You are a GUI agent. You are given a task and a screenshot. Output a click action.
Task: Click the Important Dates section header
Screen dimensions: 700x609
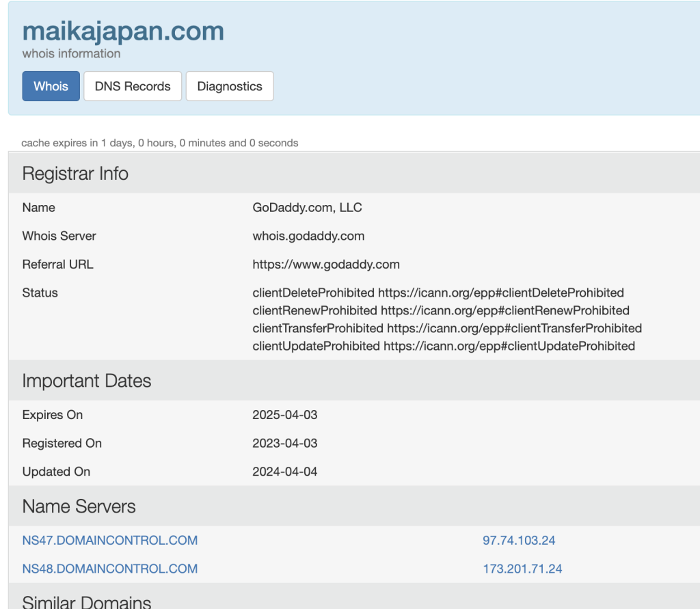(87, 381)
